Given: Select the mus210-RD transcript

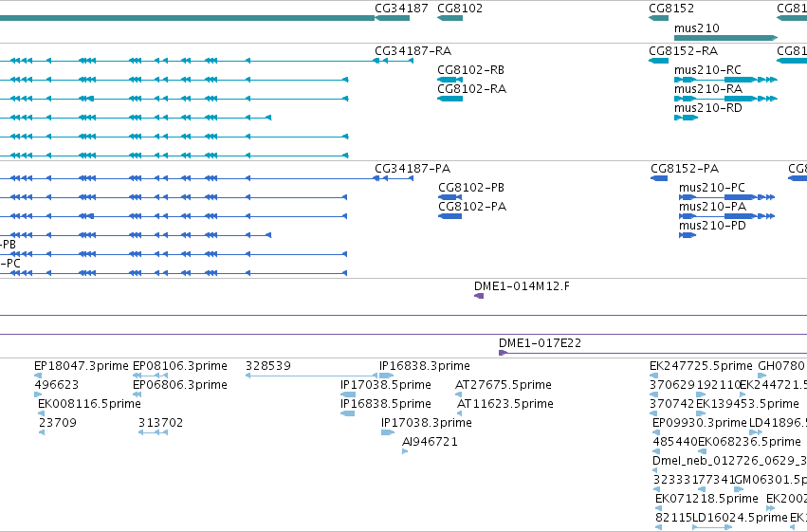Looking at the screenshot, I should coord(686,118).
